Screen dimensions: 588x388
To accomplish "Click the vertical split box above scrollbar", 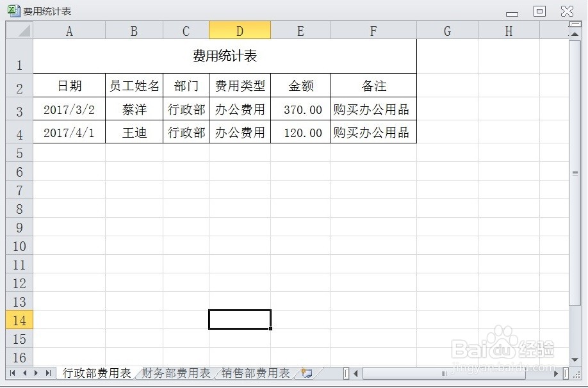I will pyautogui.click(x=575, y=24).
